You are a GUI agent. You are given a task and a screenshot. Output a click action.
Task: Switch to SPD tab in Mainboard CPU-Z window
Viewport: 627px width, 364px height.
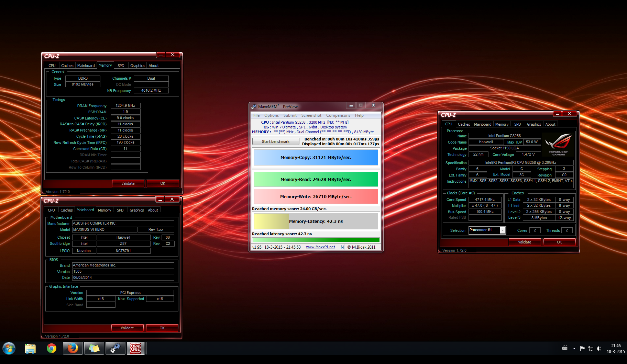click(x=120, y=210)
